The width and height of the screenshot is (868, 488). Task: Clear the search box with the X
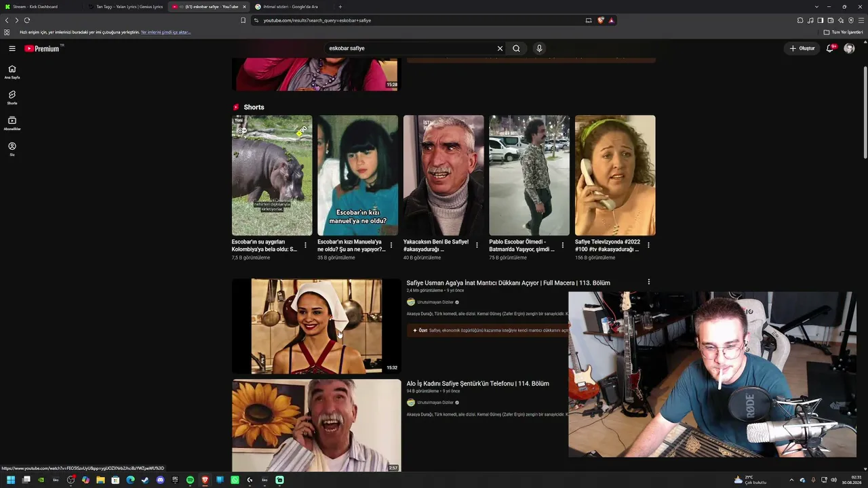click(500, 48)
